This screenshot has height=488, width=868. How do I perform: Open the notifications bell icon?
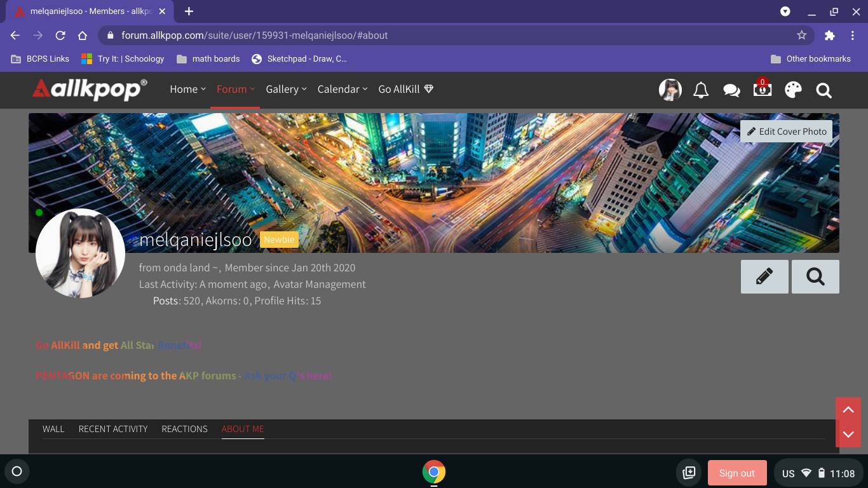[x=701, y=90]
